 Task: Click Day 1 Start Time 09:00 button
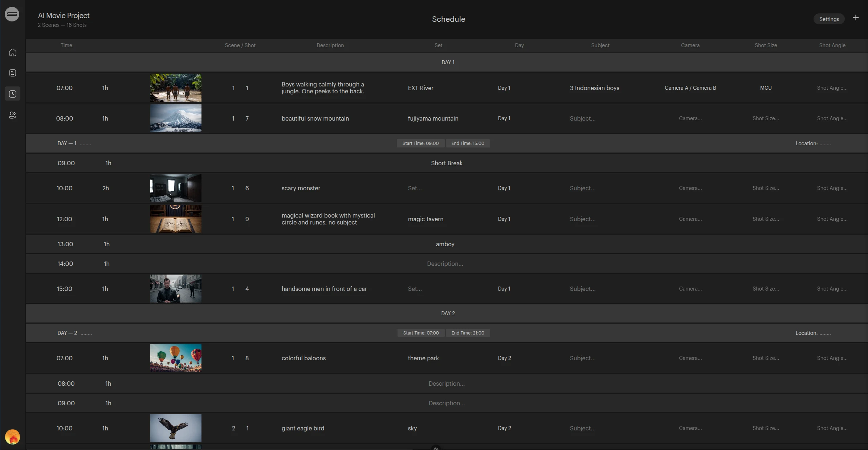tap(420, 143)
